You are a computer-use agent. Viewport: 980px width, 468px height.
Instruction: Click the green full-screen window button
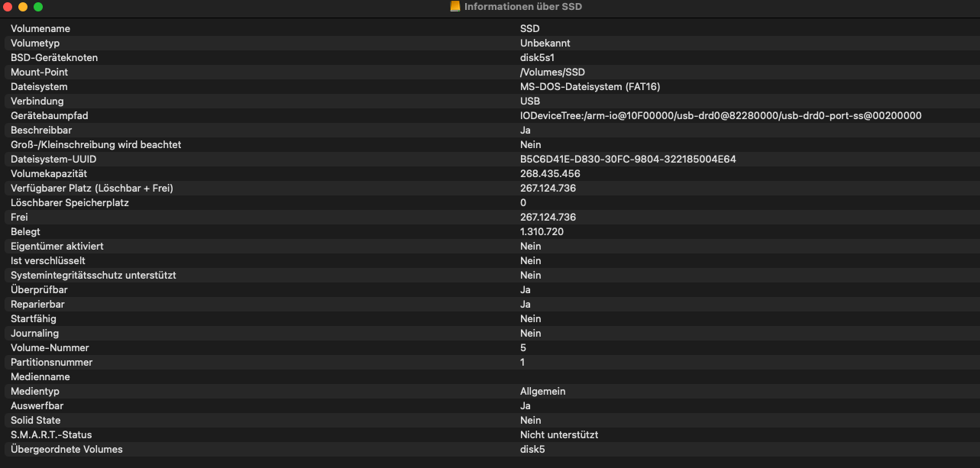click(x=38, y=7)
